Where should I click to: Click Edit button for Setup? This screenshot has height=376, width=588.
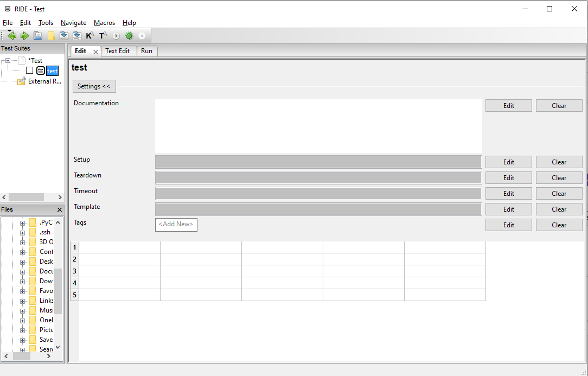[x=508, y=162]
